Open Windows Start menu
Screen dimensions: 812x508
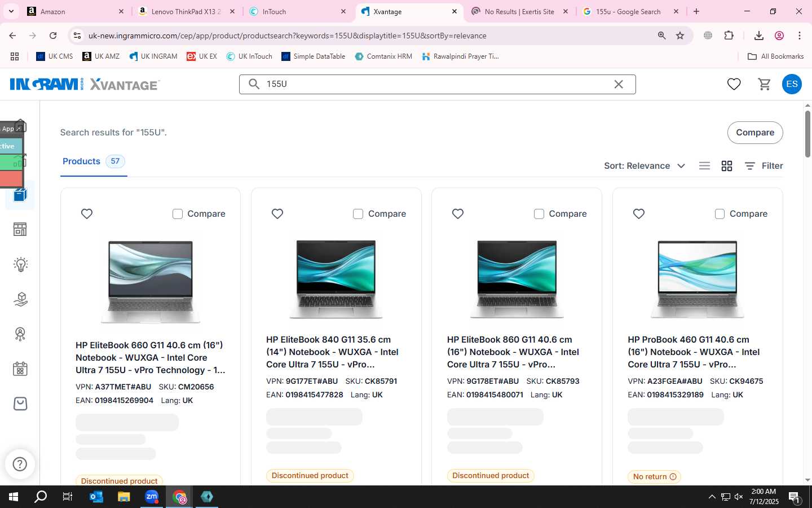tap(14, 497)
